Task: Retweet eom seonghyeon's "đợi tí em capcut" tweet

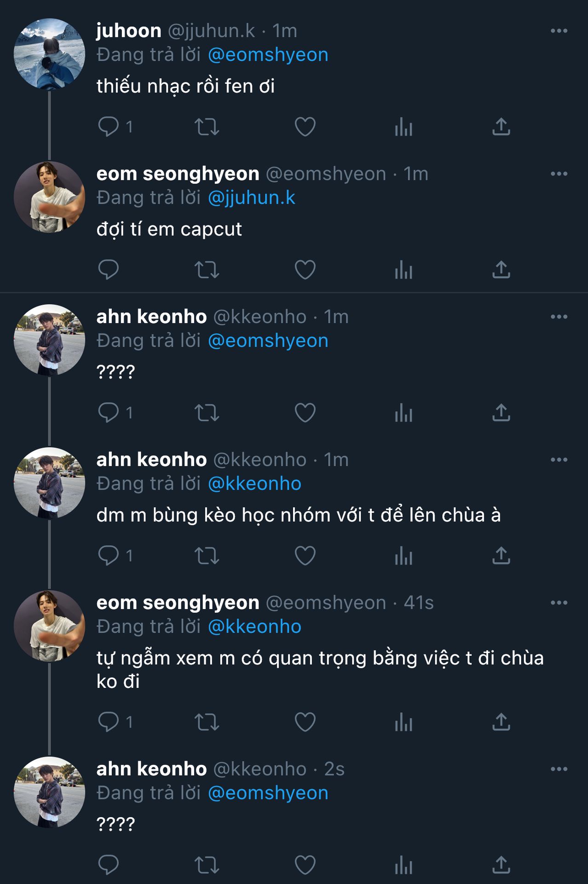Action: (x=207, y=270)
